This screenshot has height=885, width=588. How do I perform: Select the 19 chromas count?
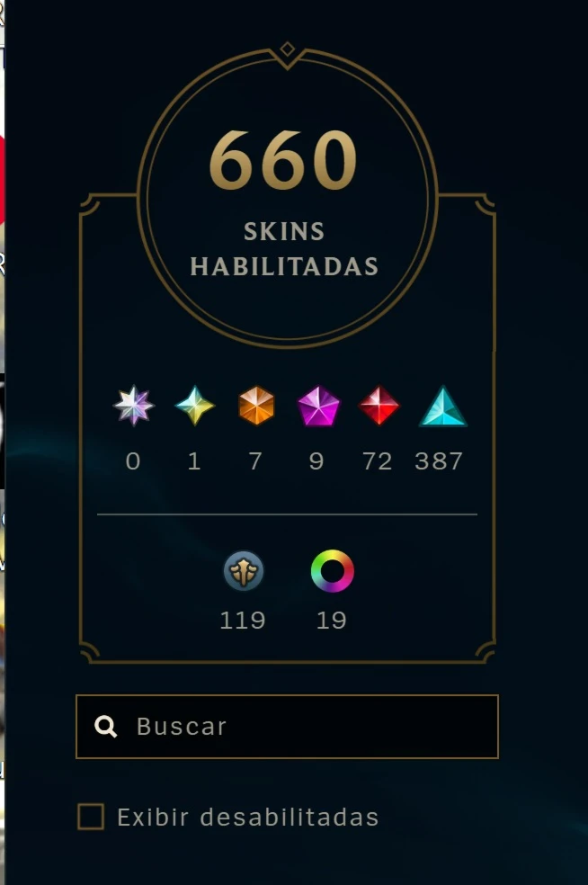click(x=331, y=621)
